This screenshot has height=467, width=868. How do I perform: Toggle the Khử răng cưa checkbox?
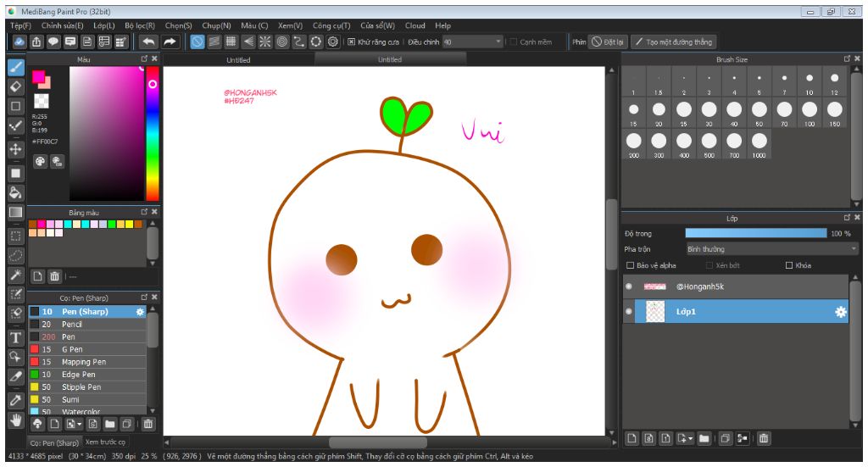coord(351,42)
